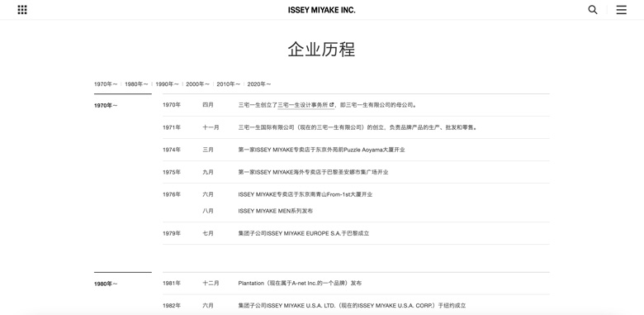Open the hamburger menu icon
Screen dimensions: 644x315
coord(622,10)
